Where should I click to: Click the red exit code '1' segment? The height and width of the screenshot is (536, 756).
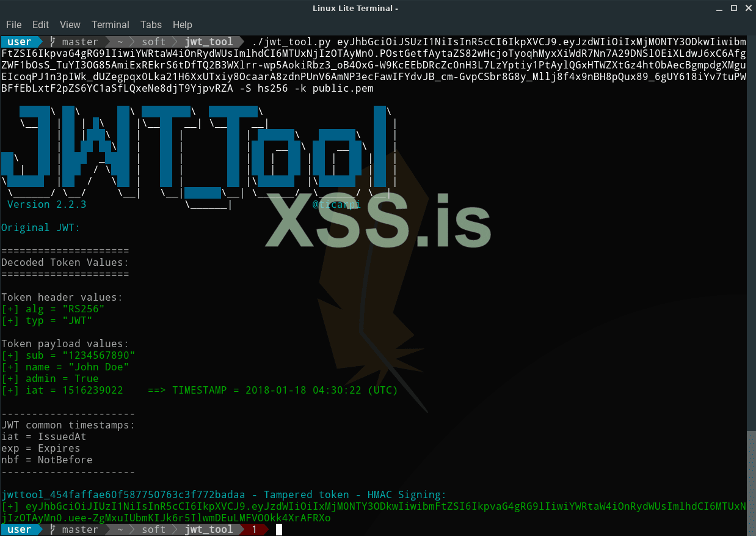coord(254,529)
